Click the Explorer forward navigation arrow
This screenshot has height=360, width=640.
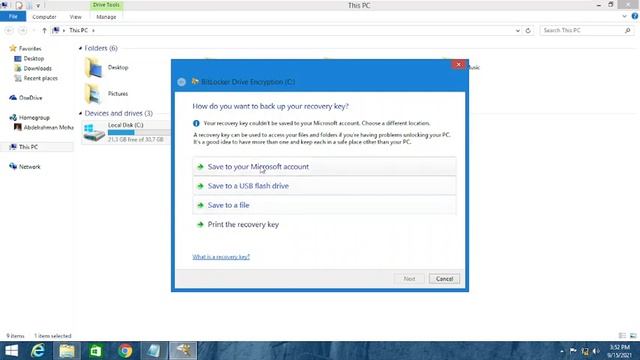pyautogui.click(x=22, y=31)
